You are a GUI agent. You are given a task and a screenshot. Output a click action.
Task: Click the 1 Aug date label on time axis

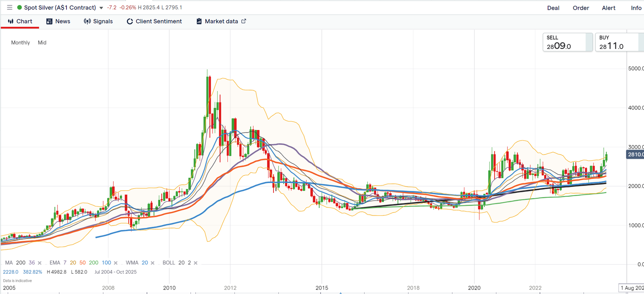point(631,288)
